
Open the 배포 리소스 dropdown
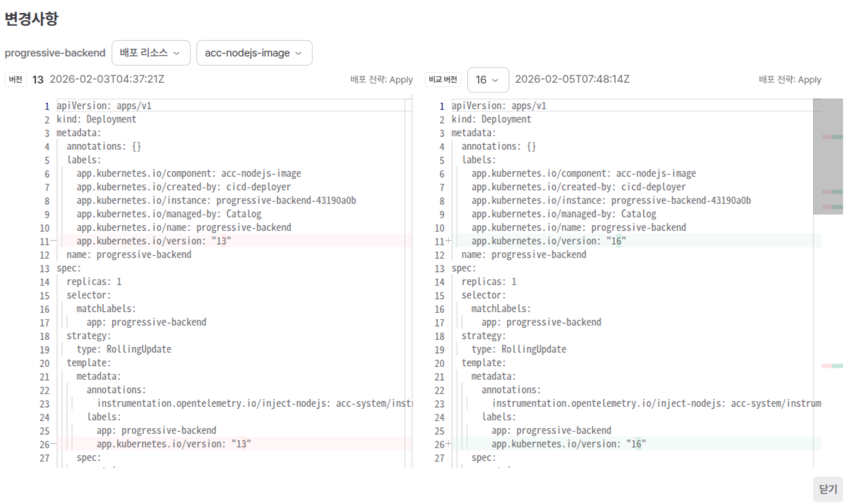pos(151,53)
